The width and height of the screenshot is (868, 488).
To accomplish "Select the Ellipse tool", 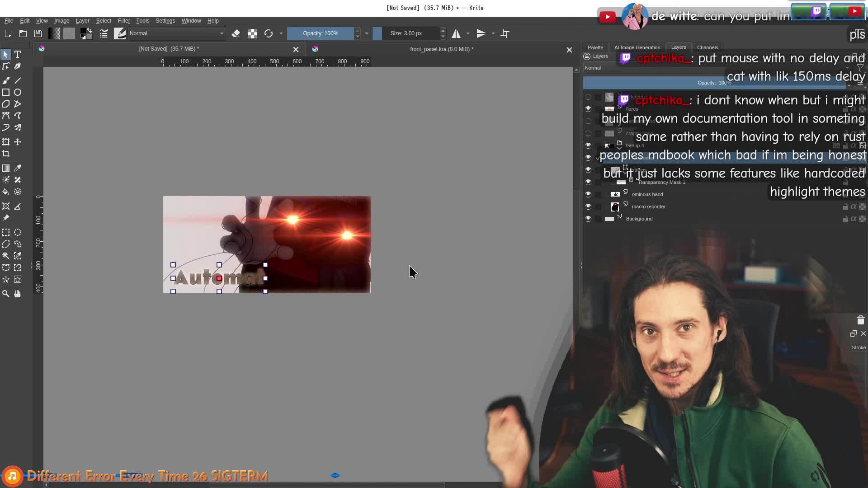I will tap(18, 92).
